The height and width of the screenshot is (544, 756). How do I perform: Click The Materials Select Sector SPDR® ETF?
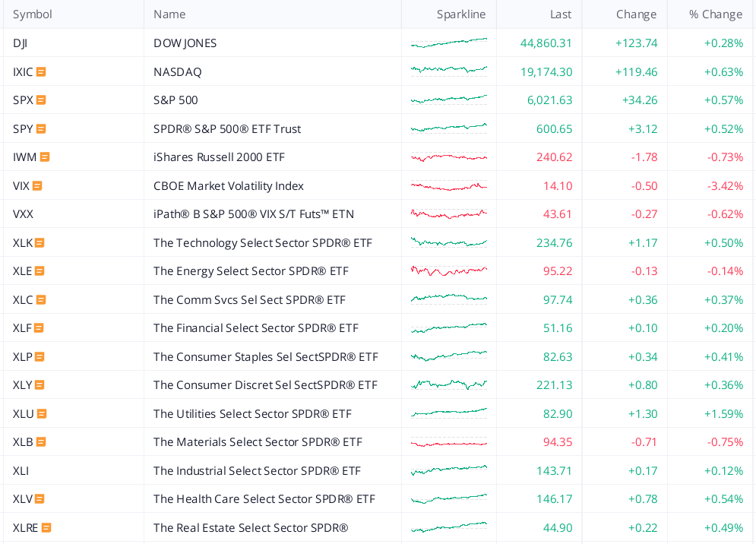(x=258, y=441)
